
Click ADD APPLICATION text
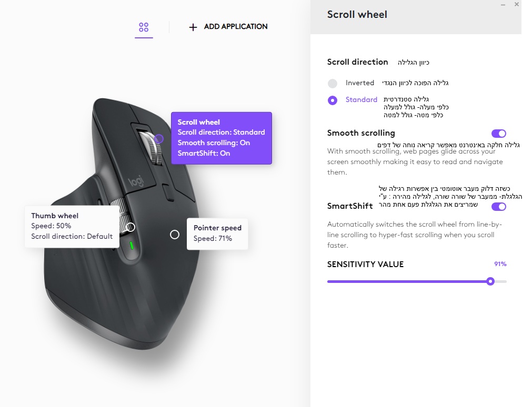tap(235, 26)
